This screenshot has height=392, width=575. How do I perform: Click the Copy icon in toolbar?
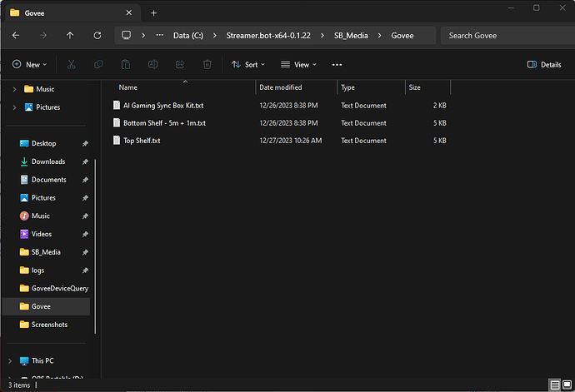(98, 64)
